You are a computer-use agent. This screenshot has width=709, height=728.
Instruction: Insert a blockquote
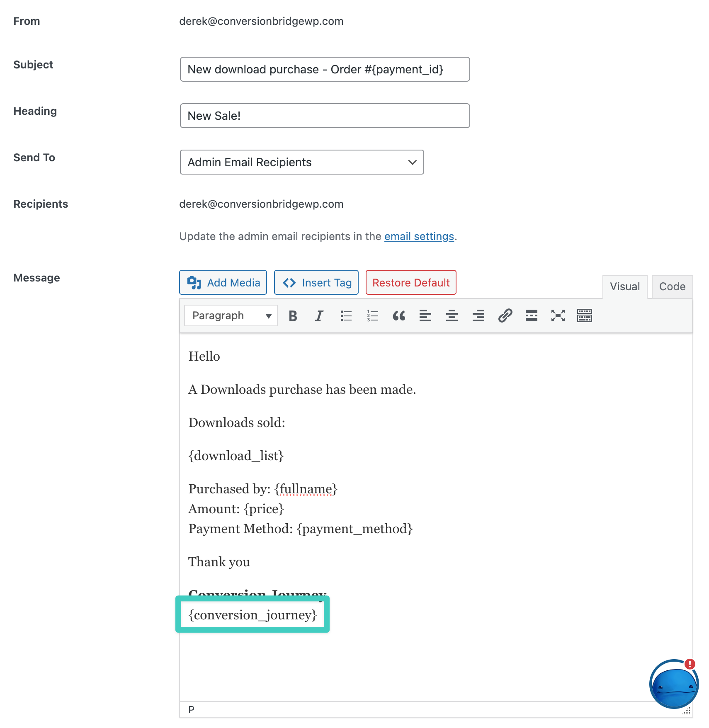coord(399,315)
